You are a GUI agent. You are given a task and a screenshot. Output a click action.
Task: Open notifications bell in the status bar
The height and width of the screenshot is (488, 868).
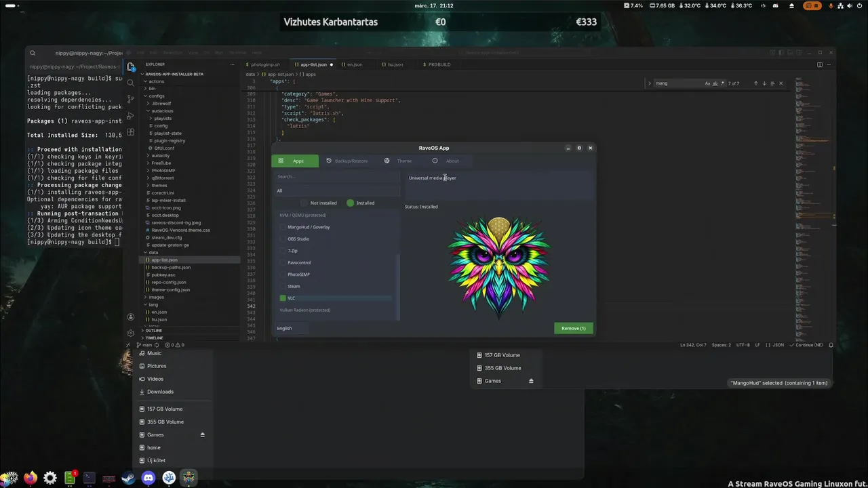point(831,345)
